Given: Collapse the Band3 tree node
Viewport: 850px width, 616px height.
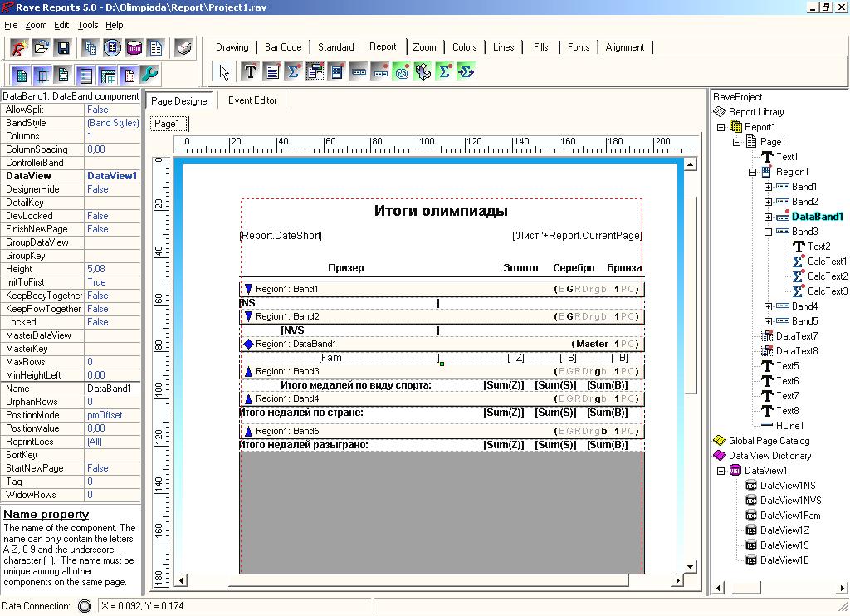Looking at the screenshot, I should [x=768, y=232].
